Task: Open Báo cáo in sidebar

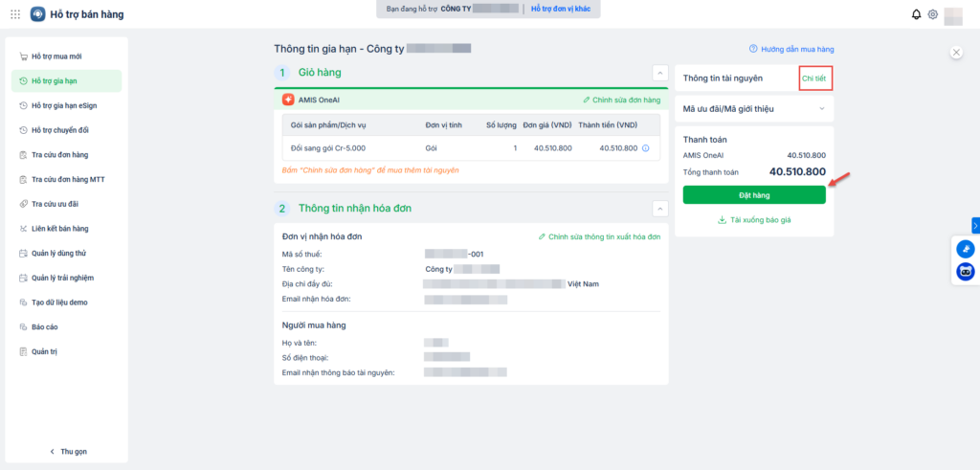Action: coord(44,327)
